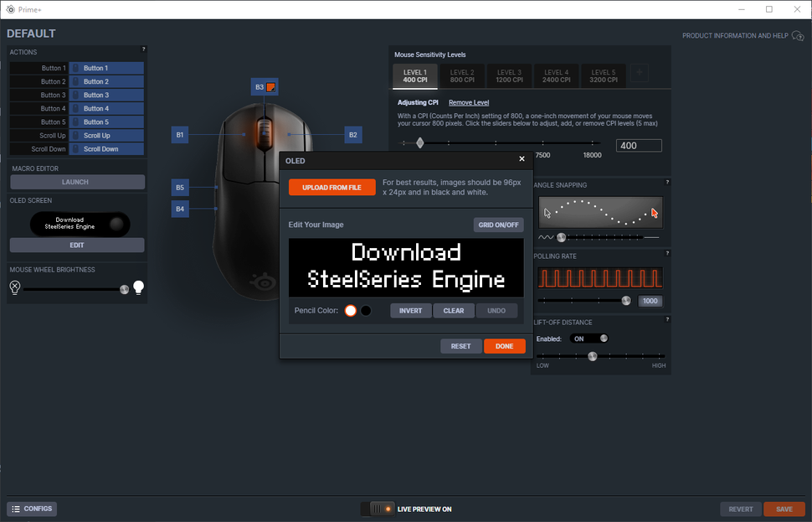Click the dim bulb icon for minimum brightness
This screenshot has width=812, height=522.
[x=14, y=287]
